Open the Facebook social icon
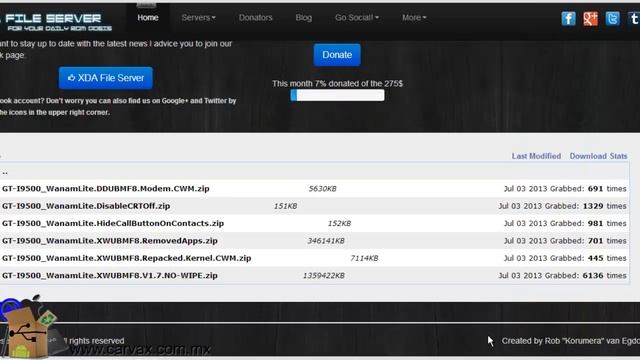Screen dimensions: 640x360 pos(568,18)
